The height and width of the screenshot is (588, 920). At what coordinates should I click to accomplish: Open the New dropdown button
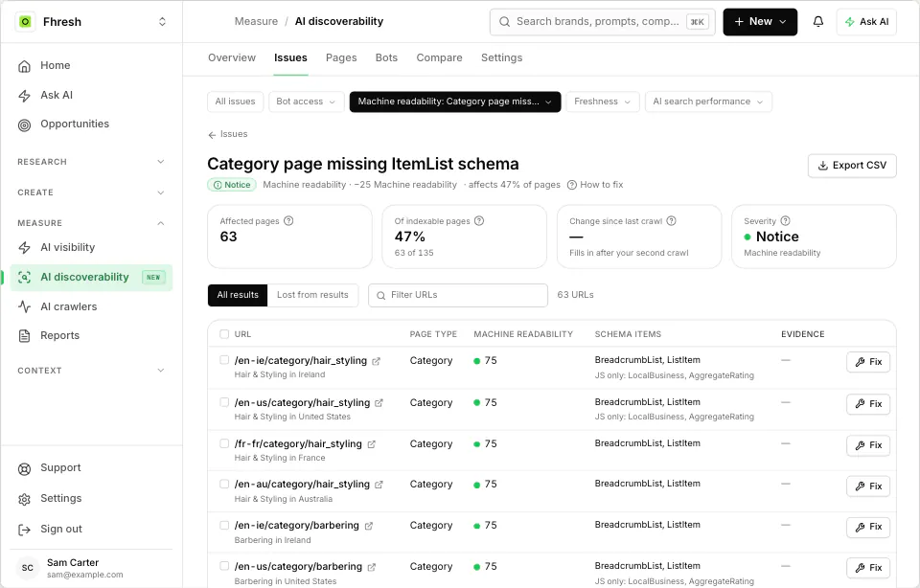coord(760,22)
